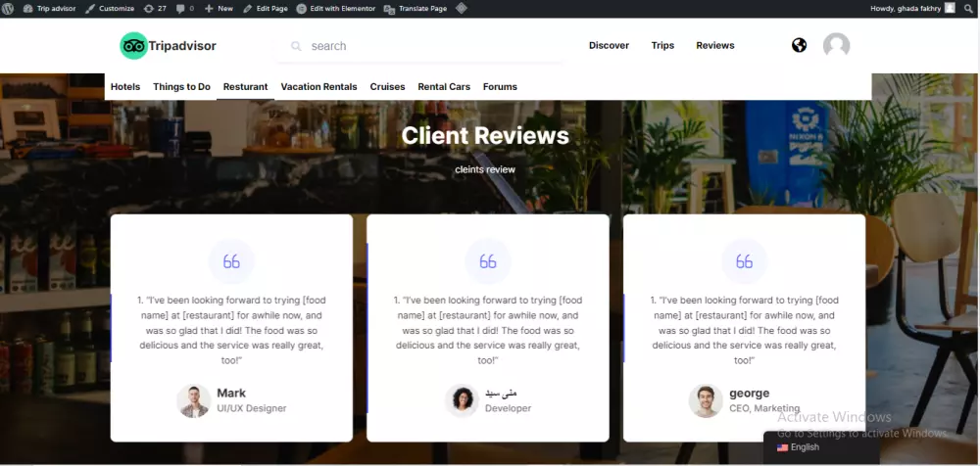View the 27 pending updates
Viewport: 980px width, 466px height.
155,9
